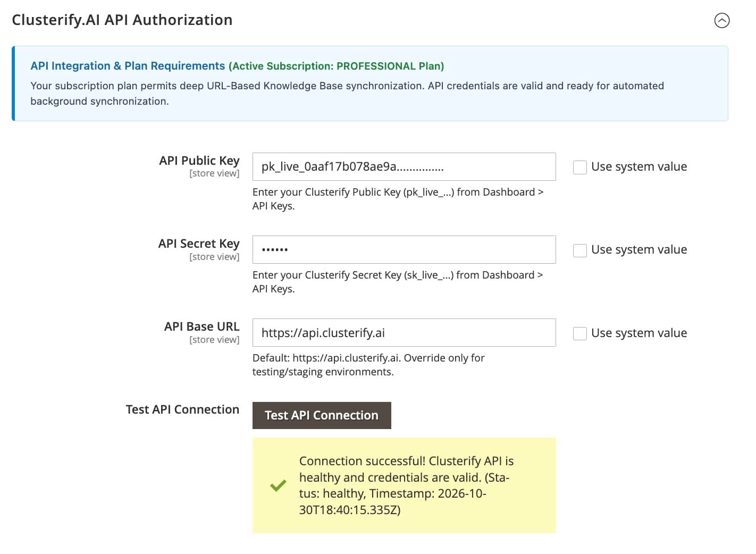Viewport: 756px width, 554px height.
Task: Enable Use system value for API Base URL
Action: click(579, 333)
